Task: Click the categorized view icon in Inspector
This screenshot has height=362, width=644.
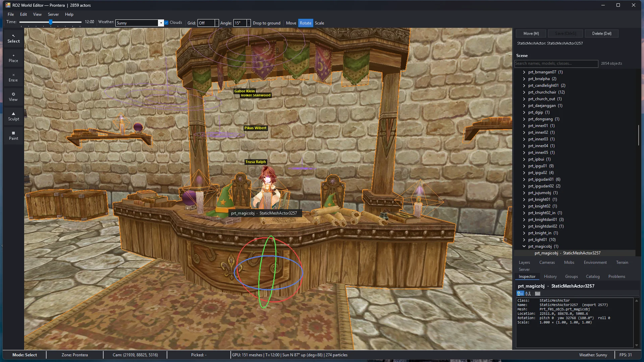Action: tap(520, 294)
